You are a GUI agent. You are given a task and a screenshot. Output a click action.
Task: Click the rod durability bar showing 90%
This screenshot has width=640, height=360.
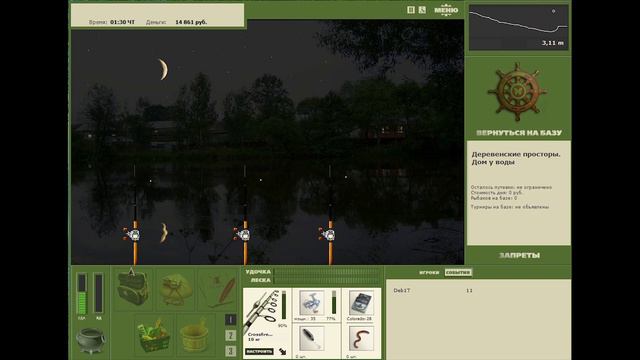284,305
